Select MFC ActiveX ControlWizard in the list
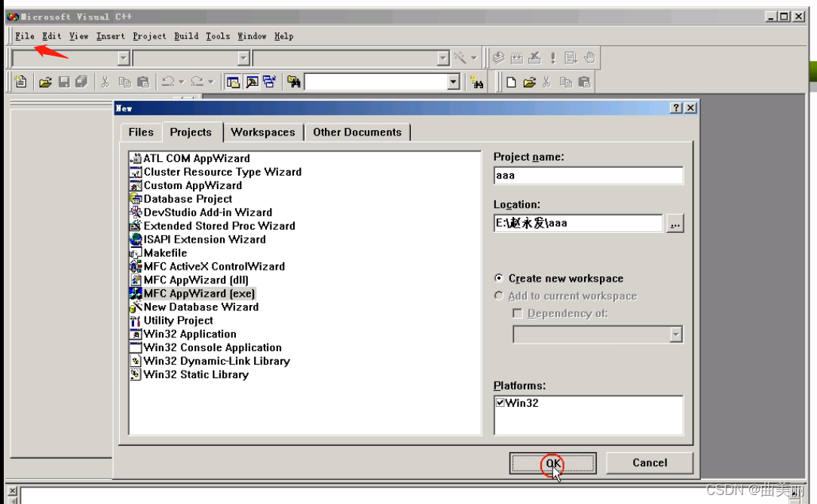The width and height of the screenshot is (817, 504). coord(215,266)
